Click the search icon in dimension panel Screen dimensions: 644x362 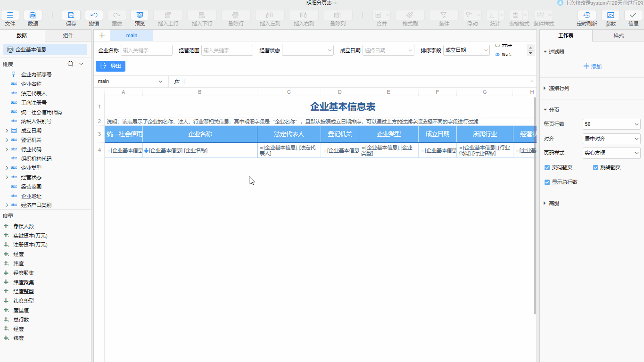[x=71, y=64]
